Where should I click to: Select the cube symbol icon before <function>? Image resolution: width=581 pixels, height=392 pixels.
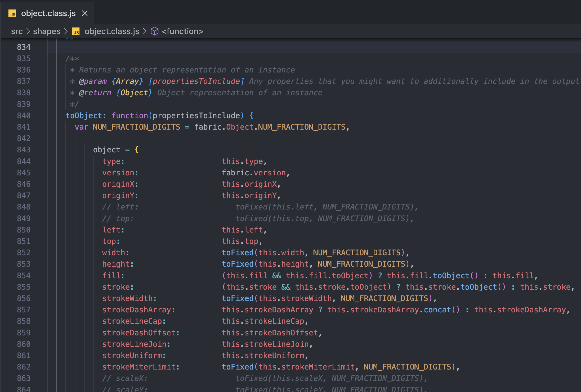(x=155, y=31)
